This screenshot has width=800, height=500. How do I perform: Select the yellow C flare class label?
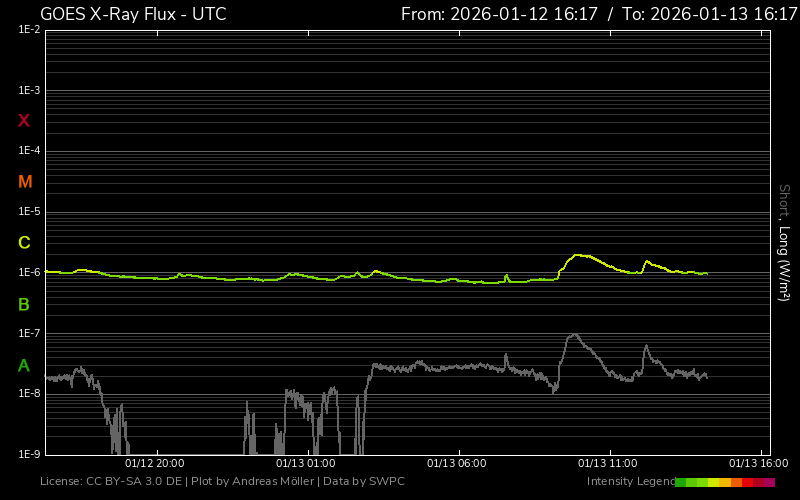(24, 243)
